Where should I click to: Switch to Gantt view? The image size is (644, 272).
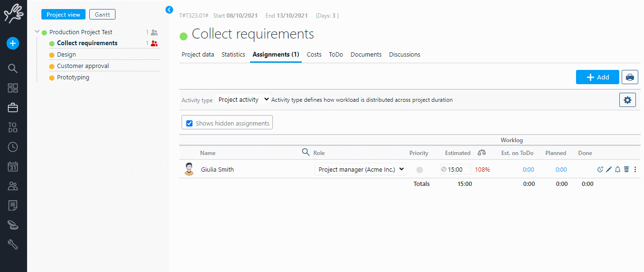coord(102,15)
